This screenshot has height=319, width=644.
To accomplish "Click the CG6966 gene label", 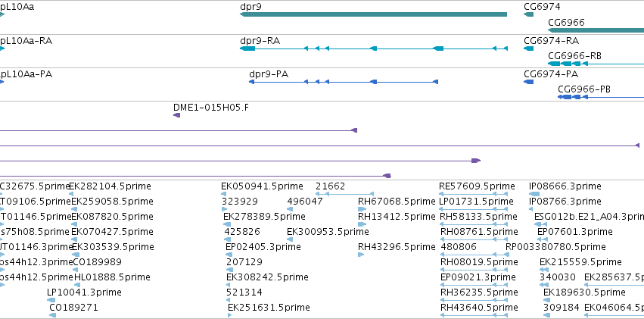I will point(566,22).
